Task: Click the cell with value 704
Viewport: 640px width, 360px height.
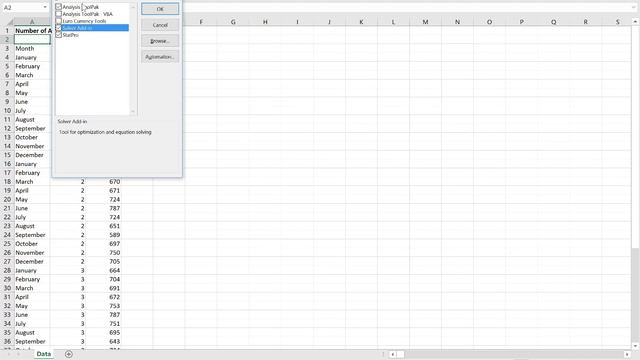Action: [104, 279]
